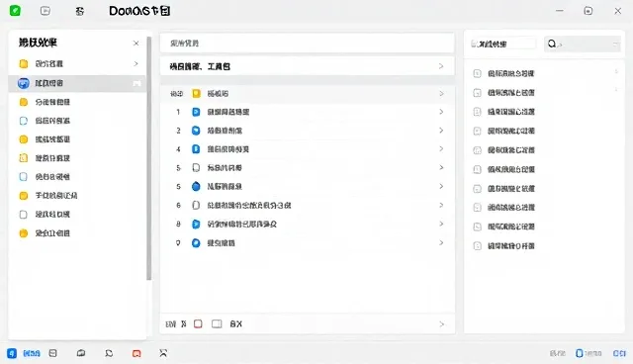Screen dimensions: 633x364
Task: Click the blue text label beside bottom-bar blue icon
Action: point(32,354)
